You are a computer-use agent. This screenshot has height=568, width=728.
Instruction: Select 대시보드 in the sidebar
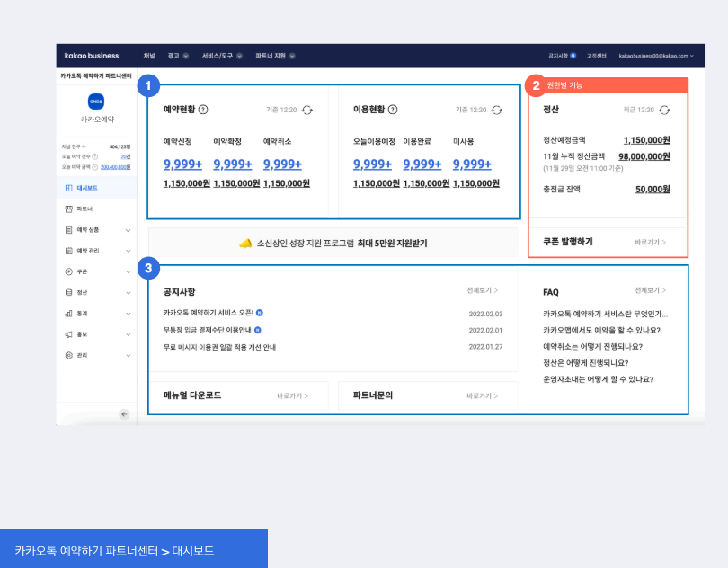(x=86, y=188)
